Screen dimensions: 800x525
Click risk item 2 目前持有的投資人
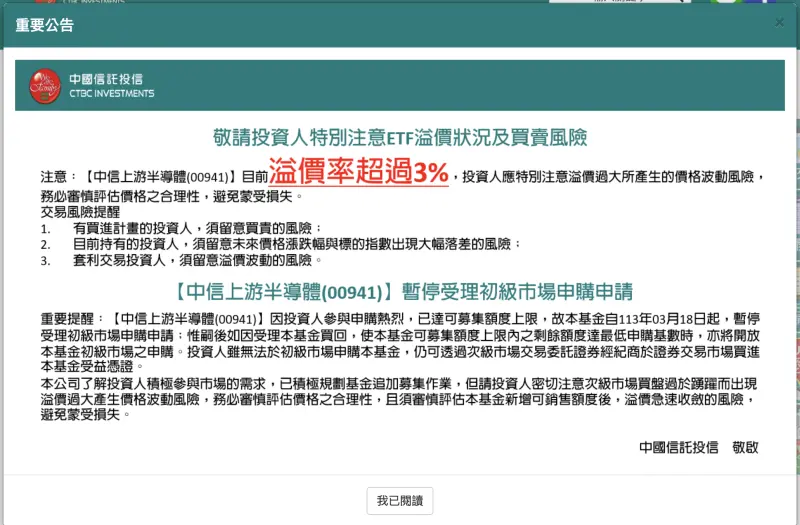(x=281, y=244)
